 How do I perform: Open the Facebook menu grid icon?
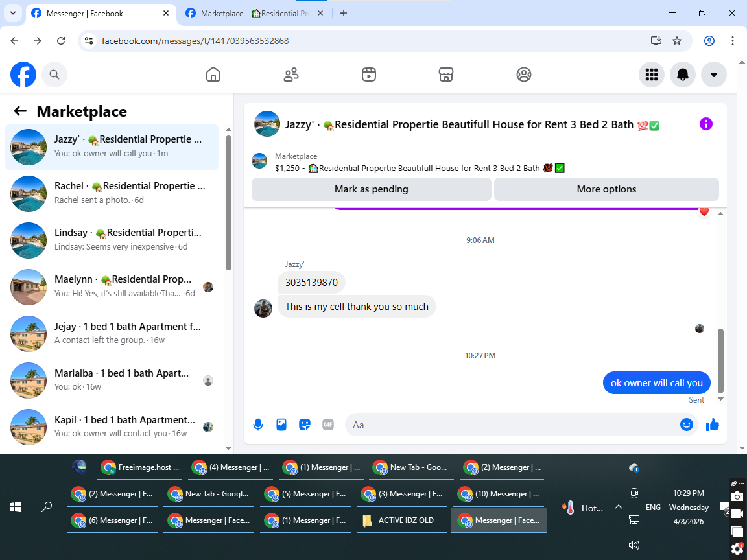point(651,75)
